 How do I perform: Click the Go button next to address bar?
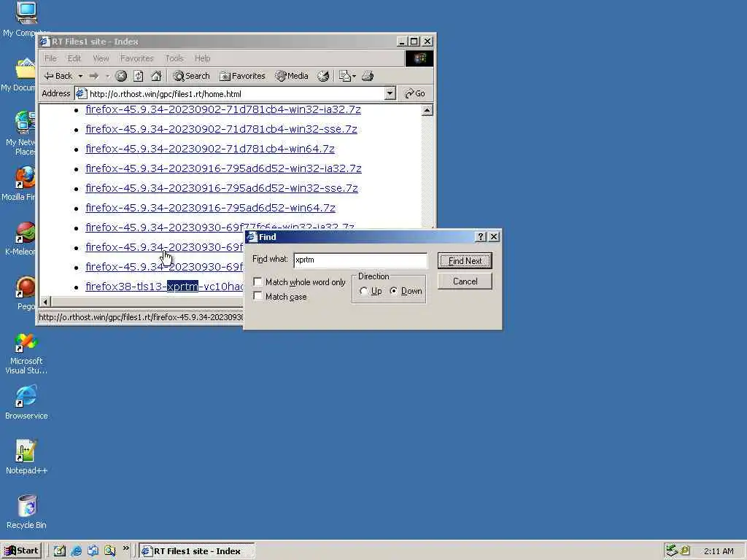[415, 93]
